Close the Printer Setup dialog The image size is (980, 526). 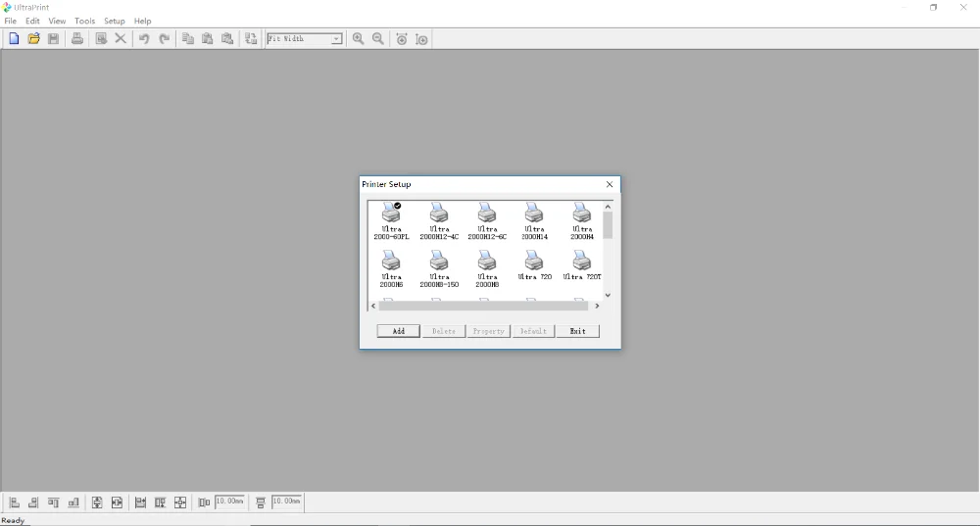(610, 184)
